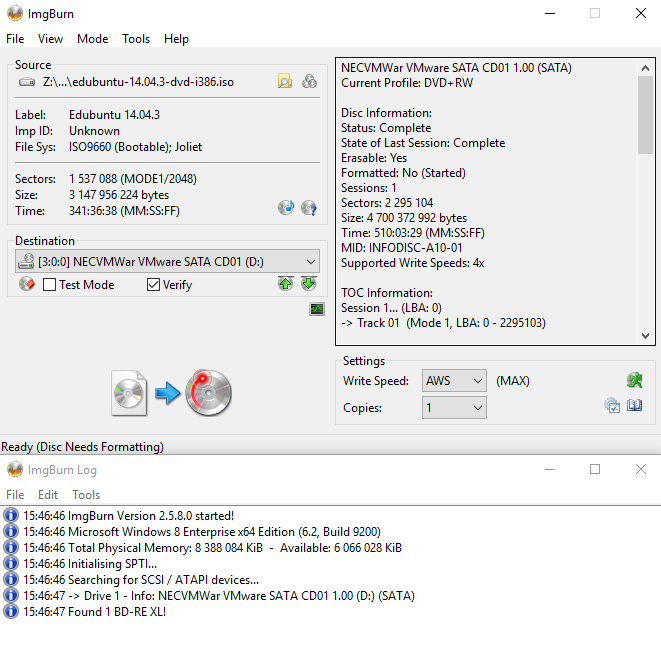The height and width of the screenshot is (667, 661).
Task: Close the ImgBurn Log window
Action: click(641, 469)
